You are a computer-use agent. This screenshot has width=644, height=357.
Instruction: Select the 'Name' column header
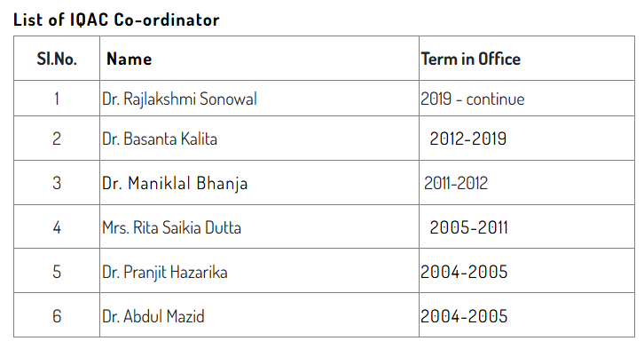coord(129,59)
